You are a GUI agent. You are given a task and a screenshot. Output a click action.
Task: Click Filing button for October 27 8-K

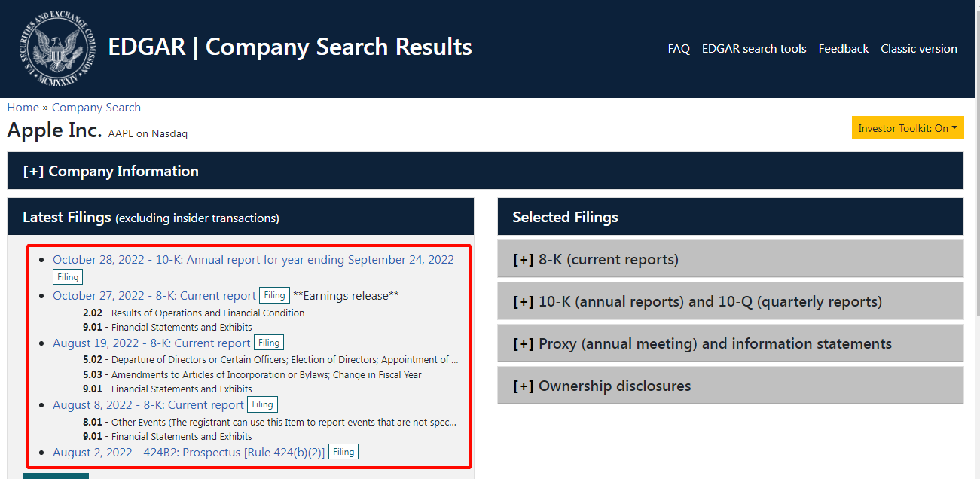click(275, 295)
